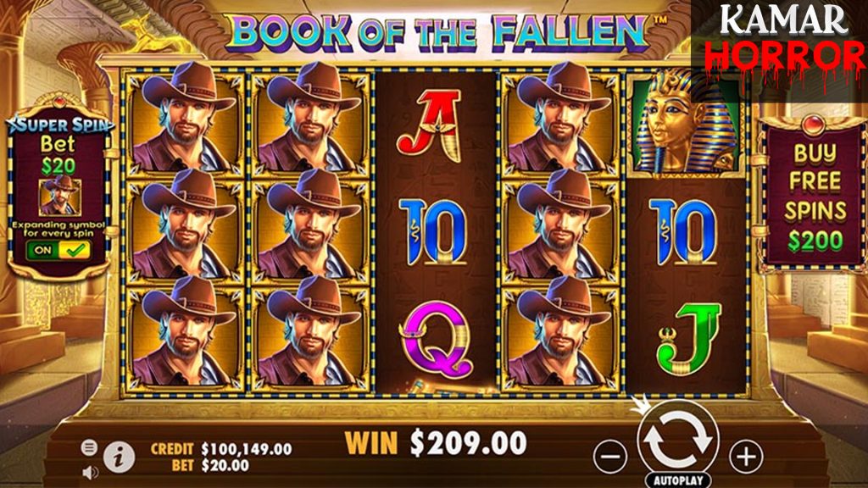Click the blue 10 on middle reel
868x488 pixels.
pos(433,232)
